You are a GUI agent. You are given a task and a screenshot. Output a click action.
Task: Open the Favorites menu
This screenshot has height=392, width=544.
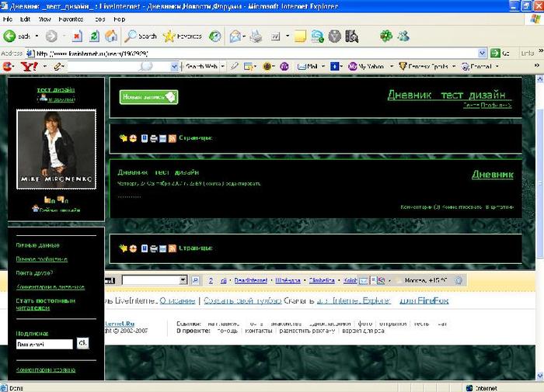click(71, 19)
